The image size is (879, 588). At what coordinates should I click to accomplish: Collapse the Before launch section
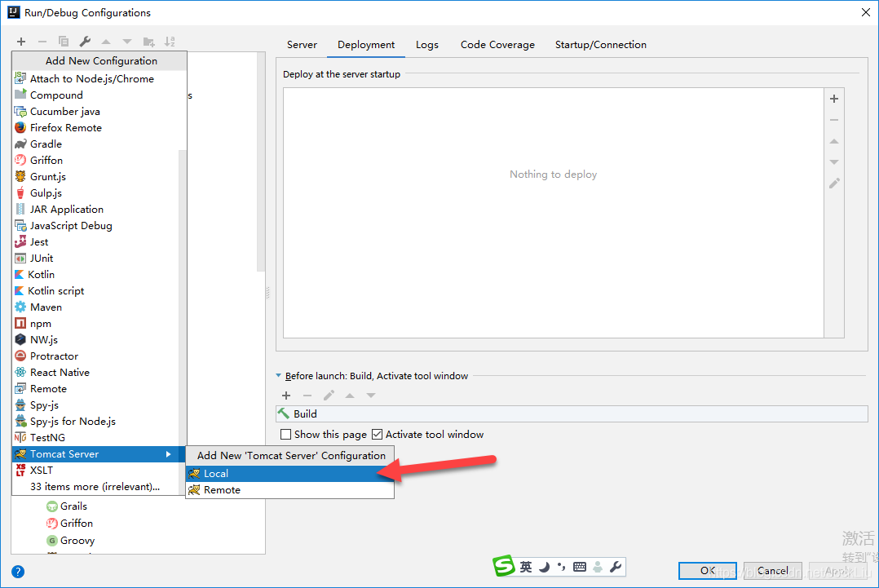pyautogui.click(x=279, y=376)
